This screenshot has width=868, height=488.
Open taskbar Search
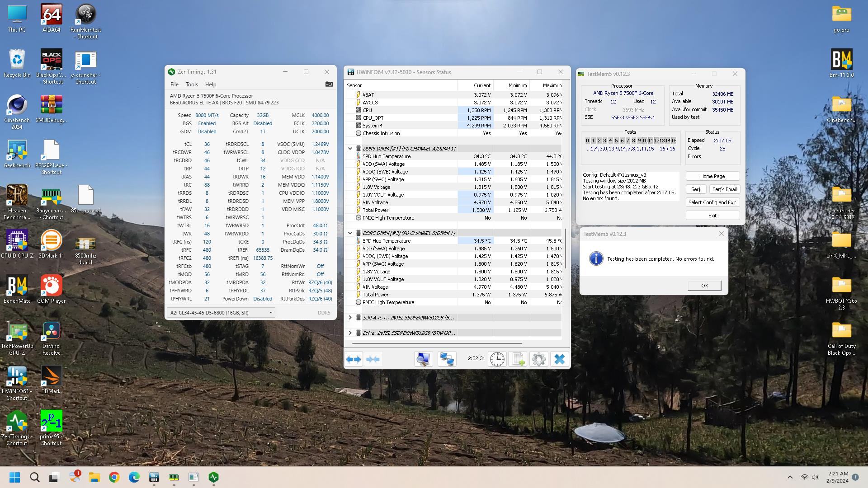(x=35, y=477)
